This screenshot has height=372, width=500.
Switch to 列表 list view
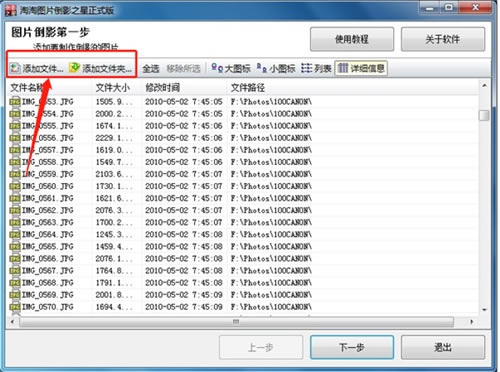[316, 68]
